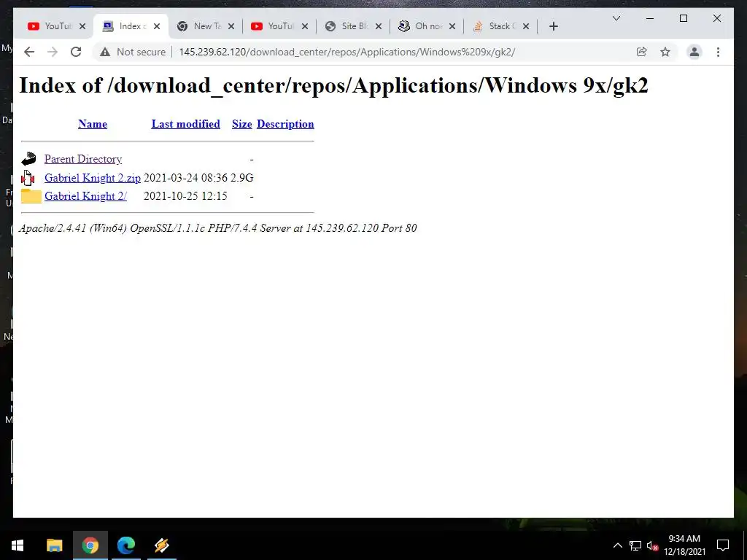Close the New Tab tab
The image size is (747, 560).
point(231,26)
